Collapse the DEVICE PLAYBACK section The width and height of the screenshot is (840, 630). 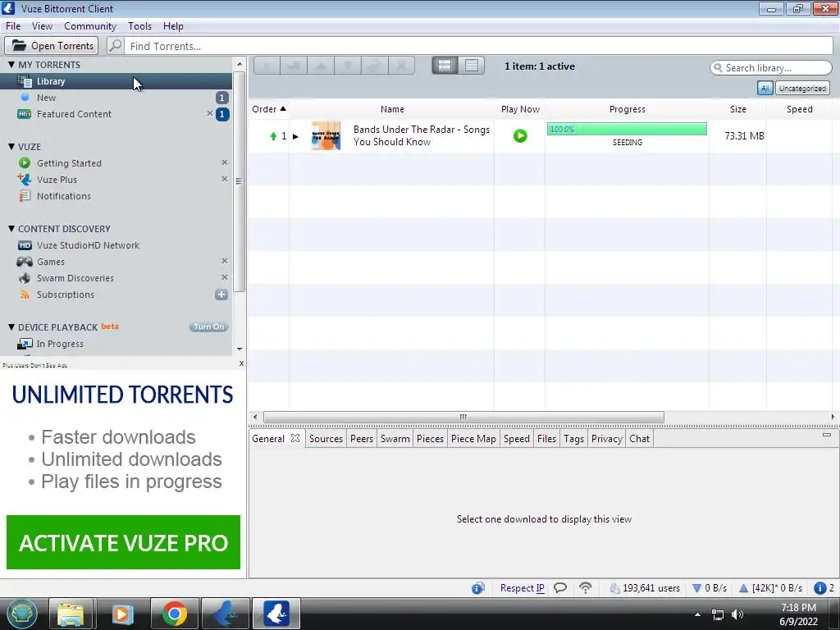click(11, 327)
